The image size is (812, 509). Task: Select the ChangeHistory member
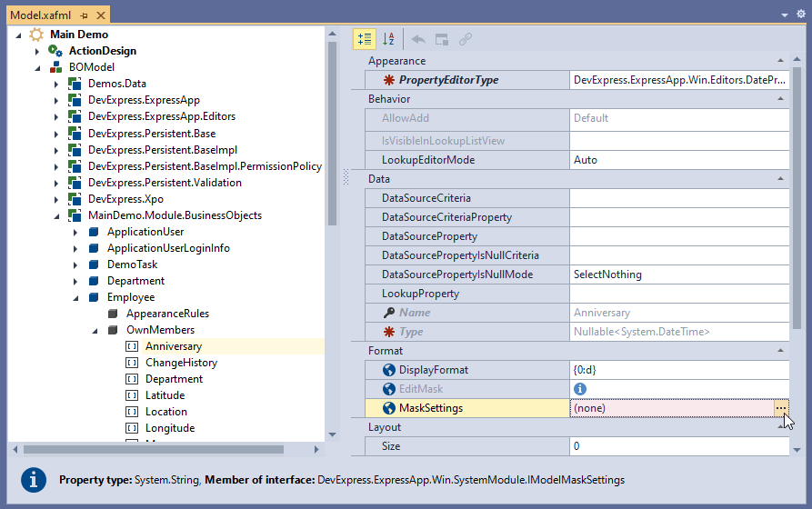click(x=181, y=363)
